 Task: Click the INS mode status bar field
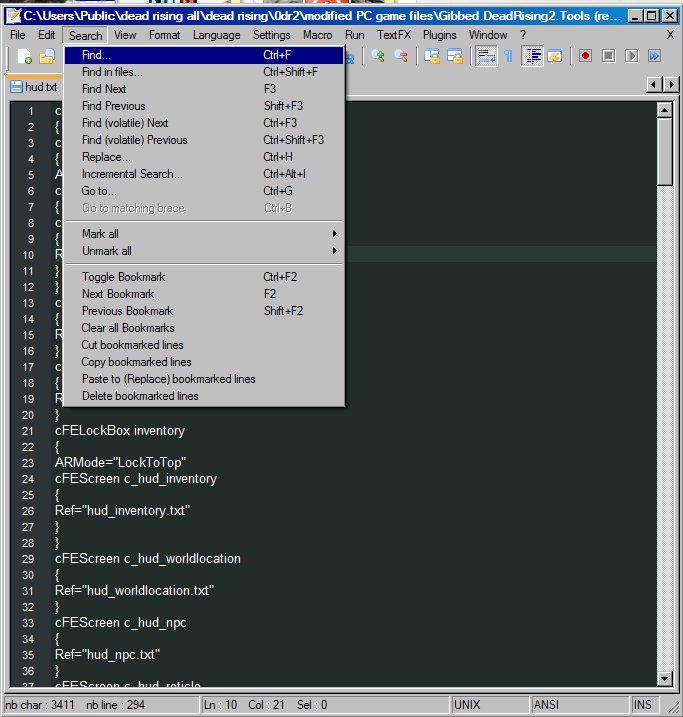[x=645, y=705]
